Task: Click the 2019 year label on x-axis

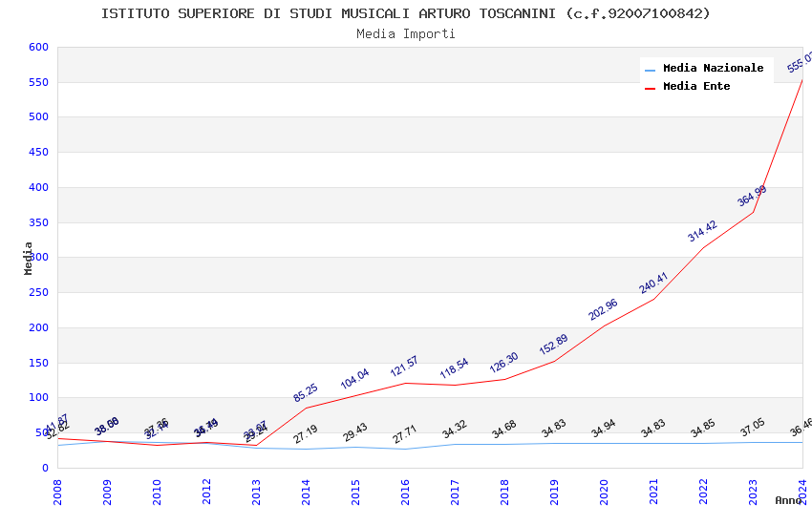Action: click(x=554, y=492)
